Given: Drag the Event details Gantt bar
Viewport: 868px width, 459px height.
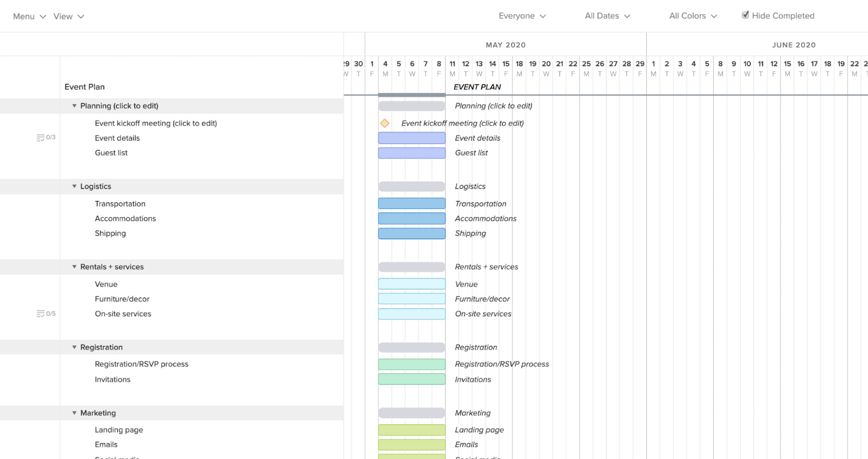Looking at the screenshot, I should pos(412,137).
